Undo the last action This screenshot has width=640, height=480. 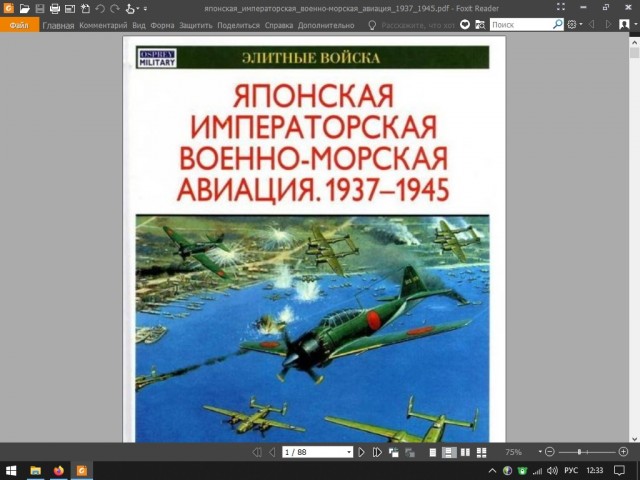pos(100,8)
